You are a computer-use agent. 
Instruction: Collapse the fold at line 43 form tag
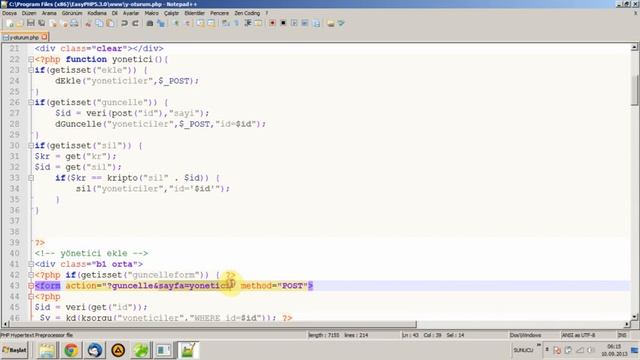point(31,286)
